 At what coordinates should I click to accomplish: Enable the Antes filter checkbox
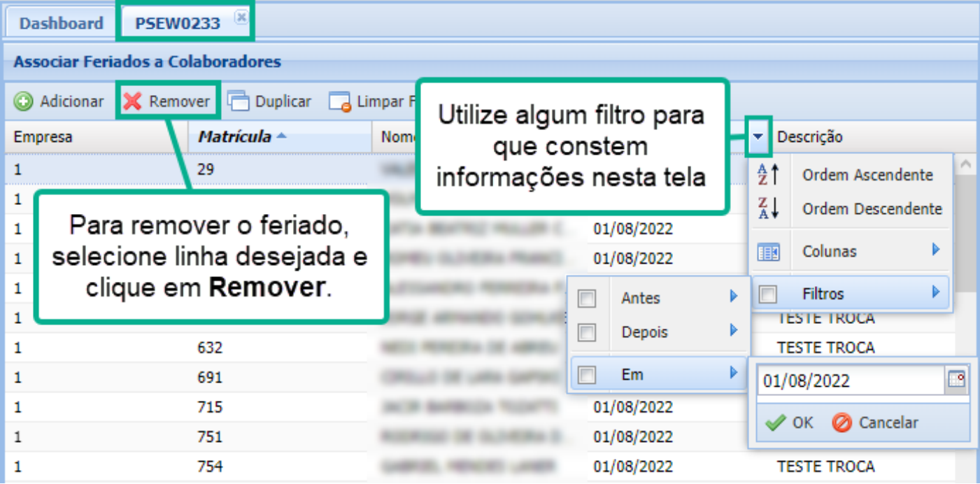588,299
